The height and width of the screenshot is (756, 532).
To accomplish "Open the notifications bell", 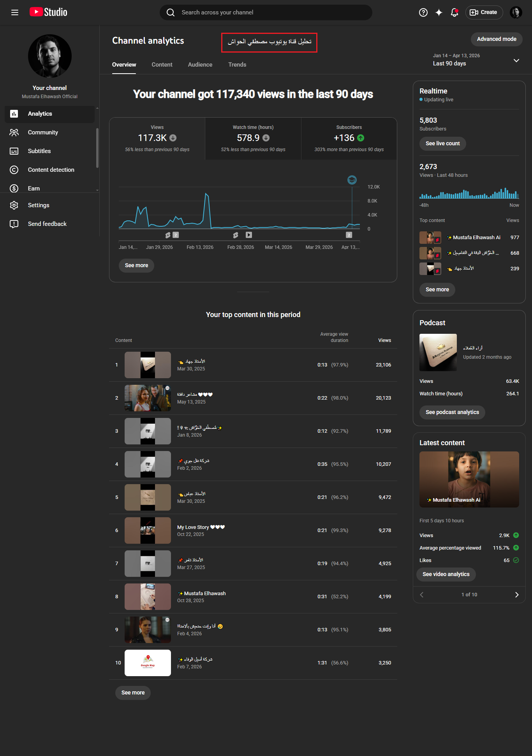I will pyautogui.click(x=454, y=12).
